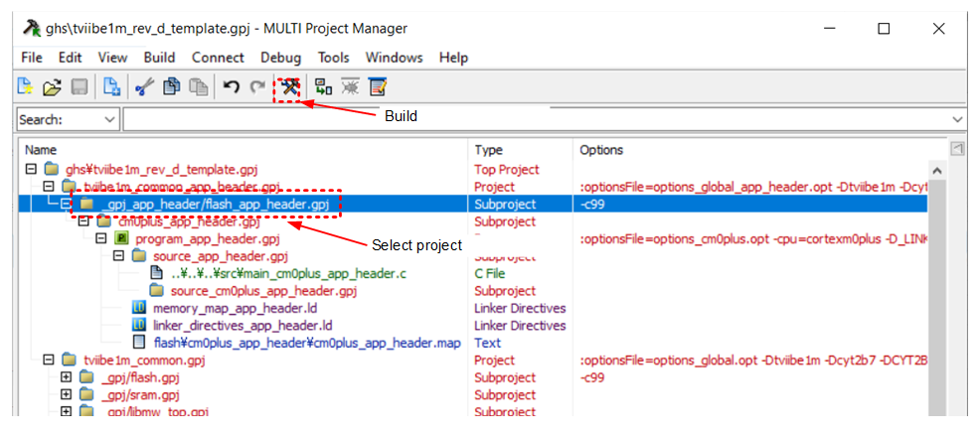980x438 pixels.
Task: Click the New Project toolbar icon
Action: (25, 87)
